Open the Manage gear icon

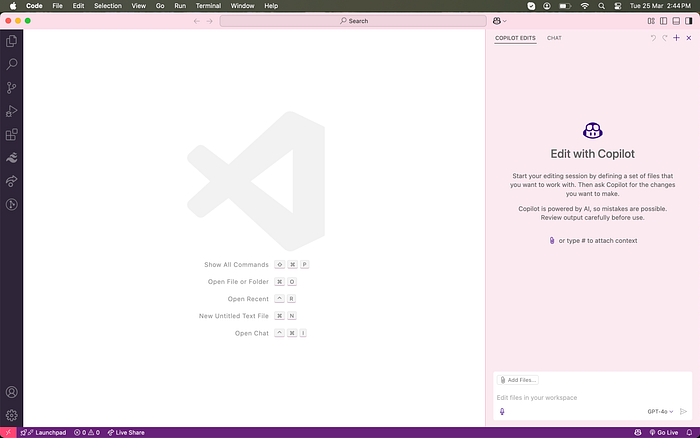12,415
